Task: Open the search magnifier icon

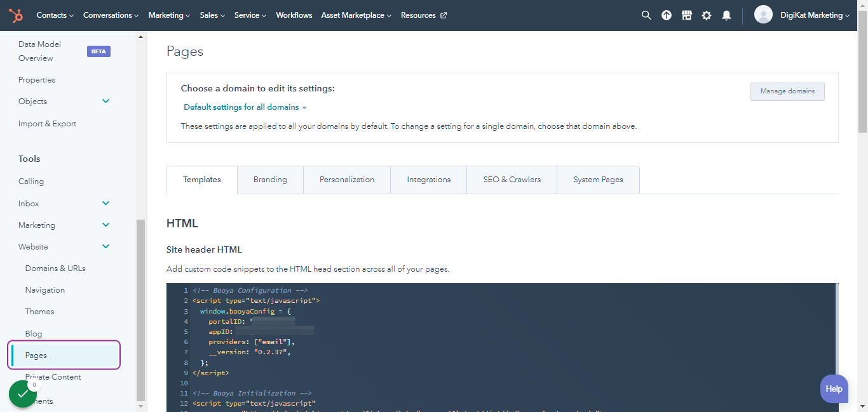Action: coord(646,15)
